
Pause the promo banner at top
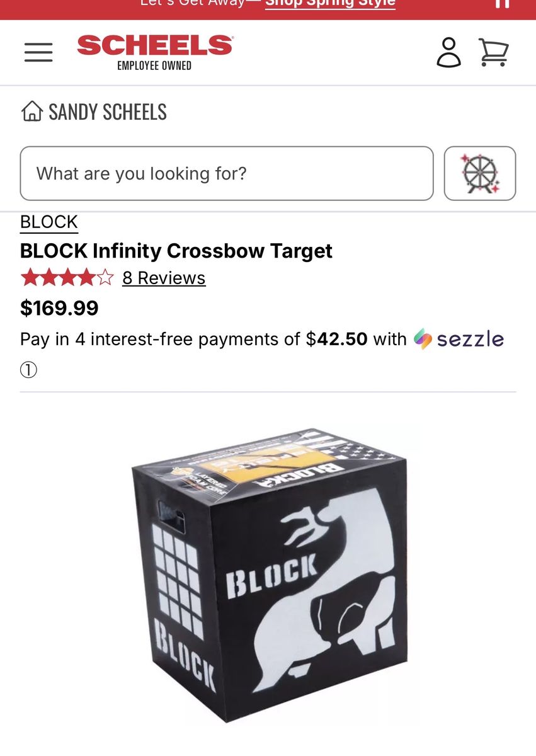pyautogui.click(x=502, y=3)
